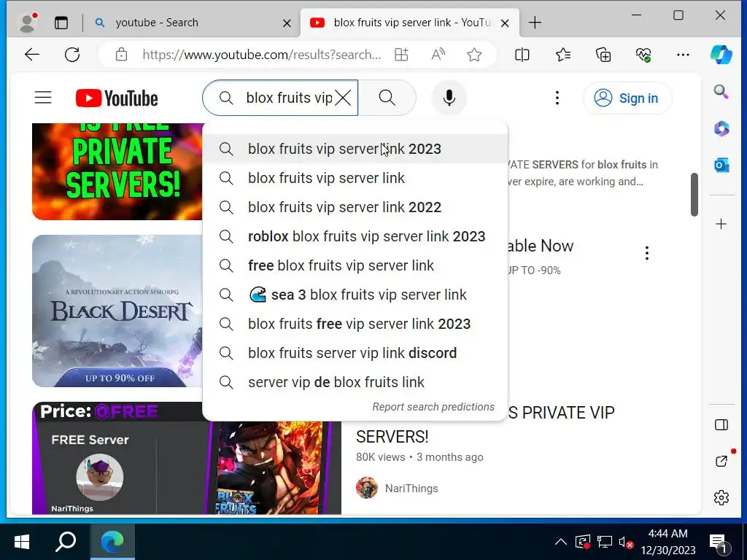The height and width of the screenshot is (560, 747).
Task: Search with your voice microphone icon
Action: pyautogui.click(x=449, y=98)
